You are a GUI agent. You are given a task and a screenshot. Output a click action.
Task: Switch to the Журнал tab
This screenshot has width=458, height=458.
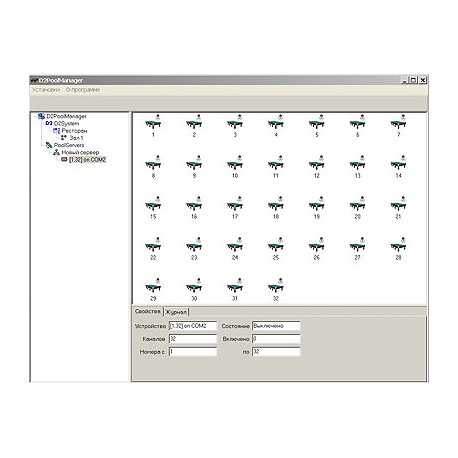[176, 312]
